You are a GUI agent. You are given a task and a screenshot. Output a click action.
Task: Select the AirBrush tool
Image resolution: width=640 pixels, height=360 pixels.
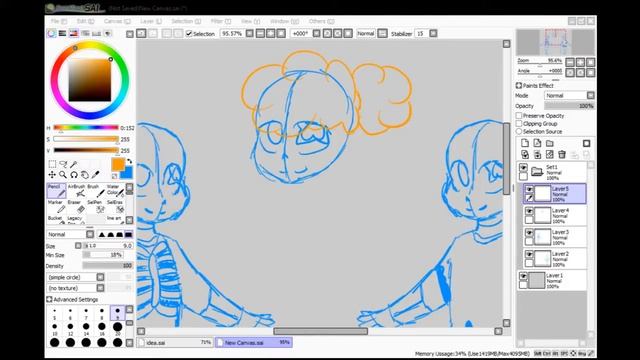[x=76, y=191]
